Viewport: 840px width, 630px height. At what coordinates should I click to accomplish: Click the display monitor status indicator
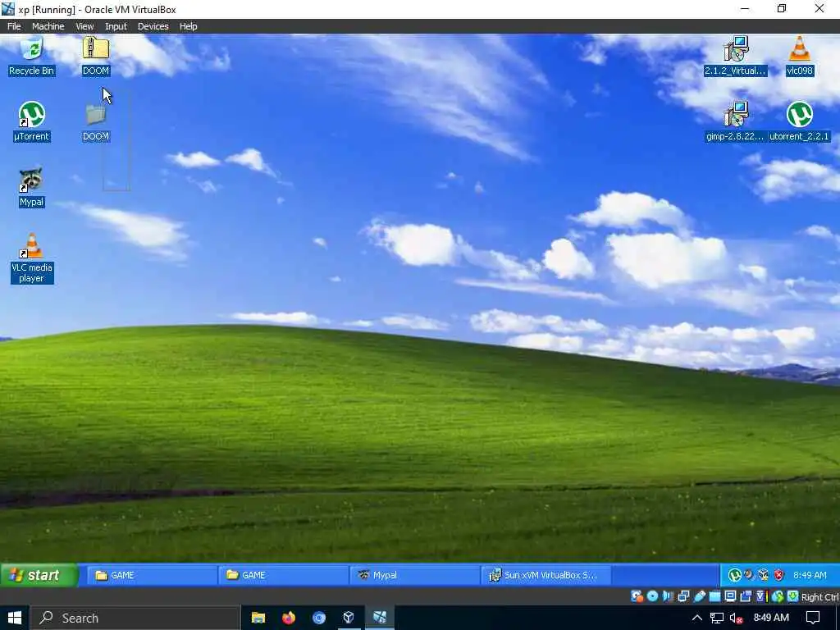click(x=730, y=596)
